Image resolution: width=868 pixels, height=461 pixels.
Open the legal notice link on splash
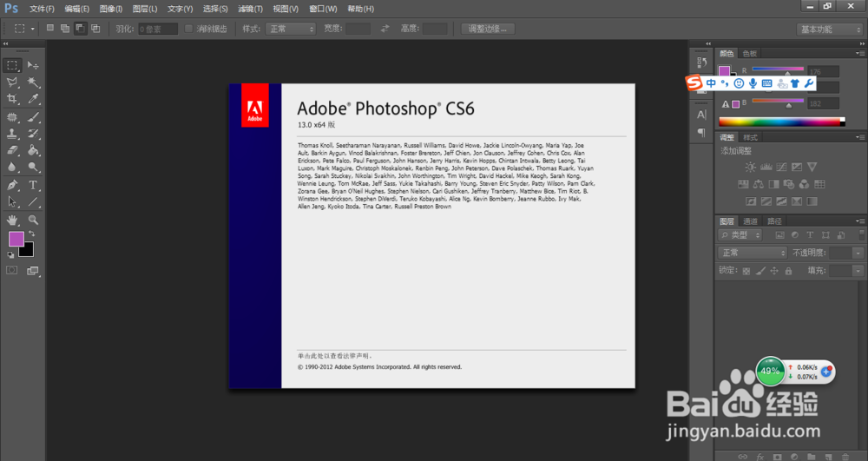click(x=334, y=356)
